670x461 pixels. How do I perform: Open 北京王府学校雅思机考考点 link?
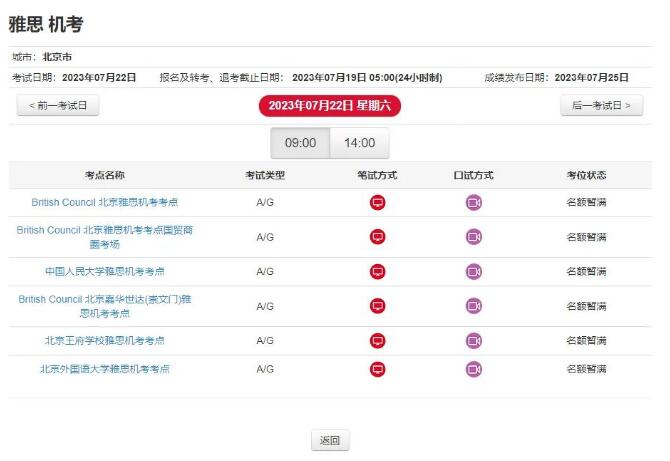[105, 341]
